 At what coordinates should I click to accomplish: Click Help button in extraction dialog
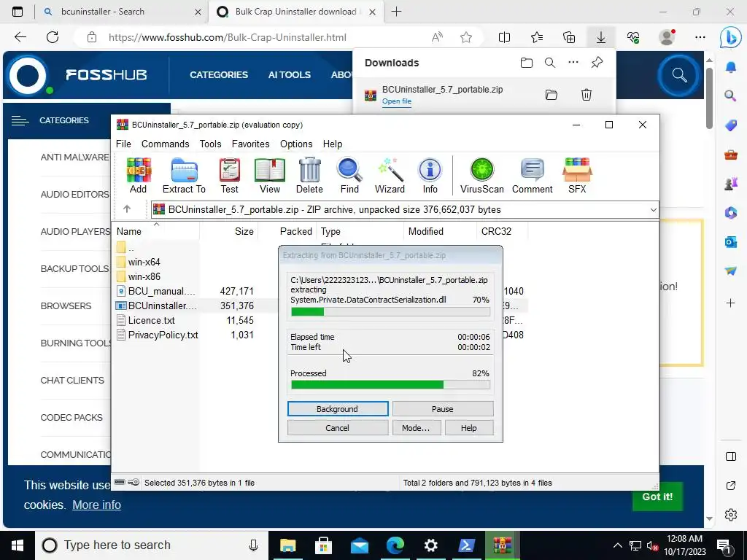pos(469,427)
